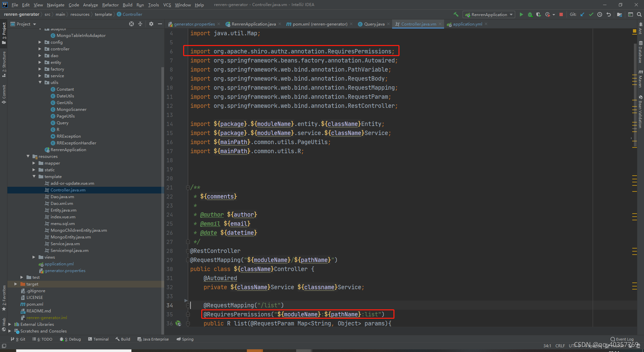Locate the opened file with the crosshair icon
The image size is (644, 352).
(x=131, y=24)
